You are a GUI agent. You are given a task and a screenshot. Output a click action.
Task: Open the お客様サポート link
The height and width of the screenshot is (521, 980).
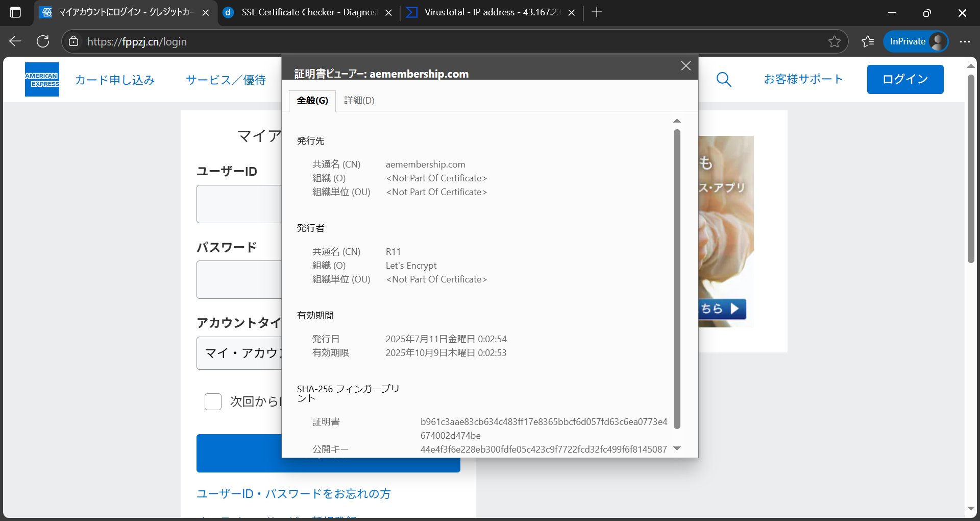point(803,79)
